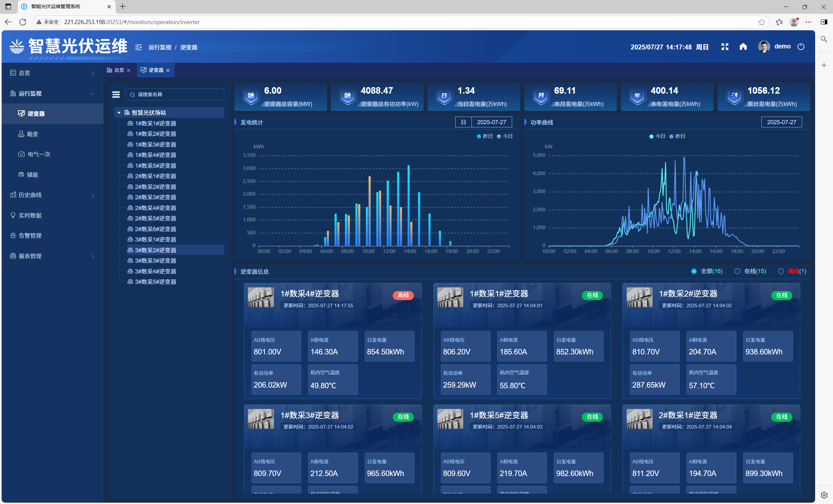Click the 运行监视 breadcrumb link
This screenshot has height=504, width=833.
click(x=159, y=47)
